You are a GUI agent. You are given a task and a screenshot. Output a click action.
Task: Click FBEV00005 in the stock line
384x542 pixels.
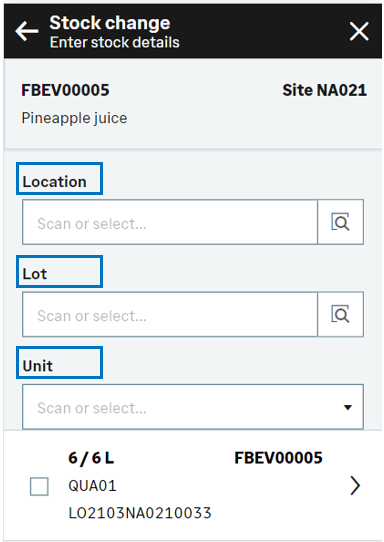tap(278, 458)
